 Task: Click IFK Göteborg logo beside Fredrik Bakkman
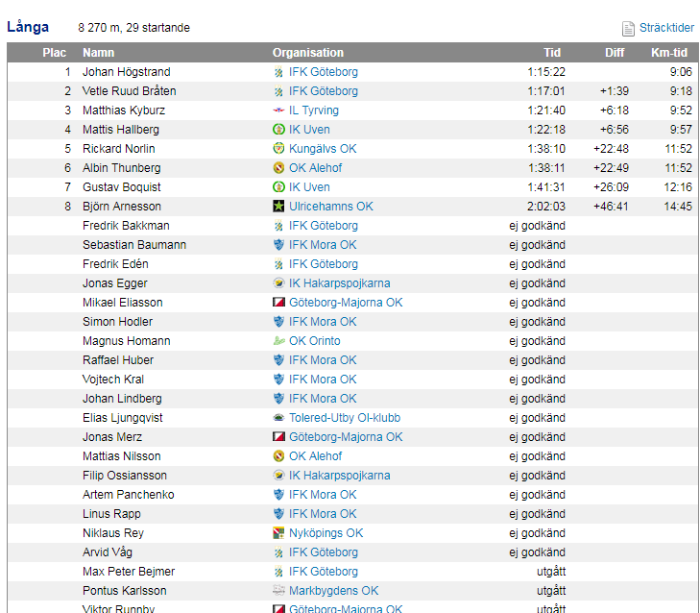[278, 226]
